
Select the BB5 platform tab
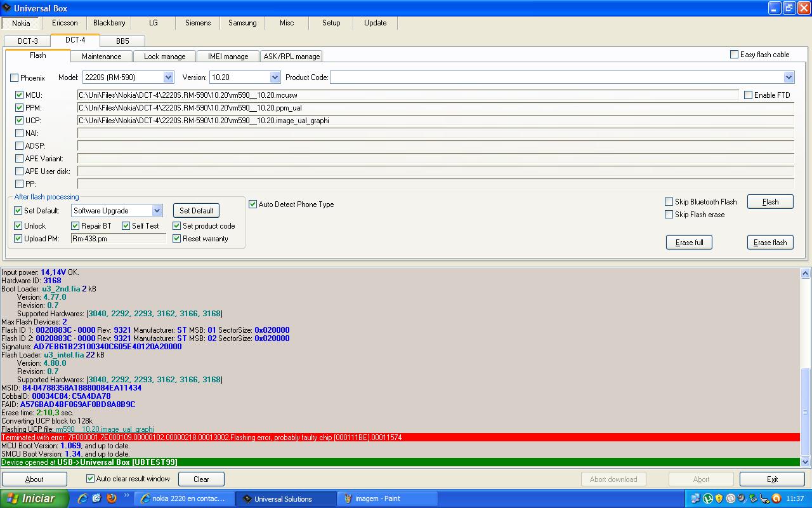point(122,41)
